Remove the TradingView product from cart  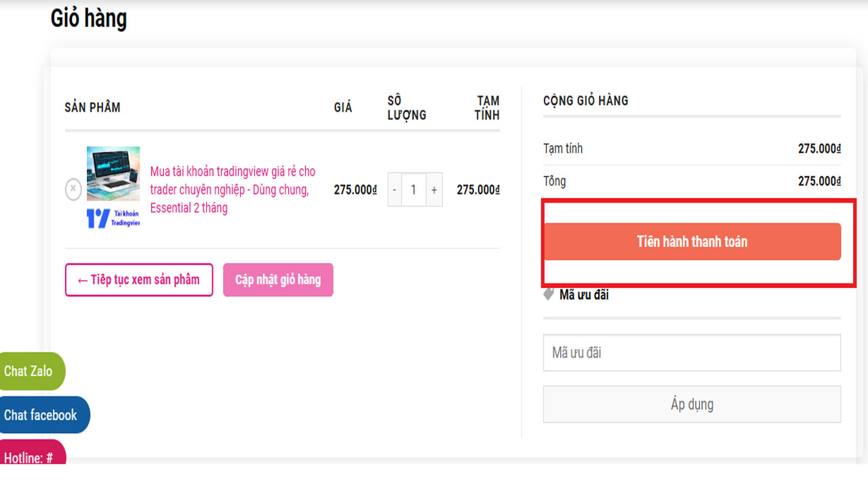(73, 190)
